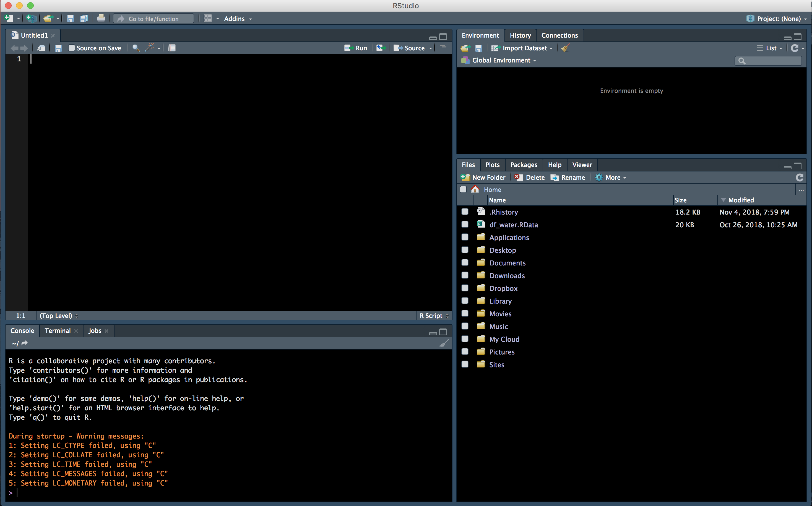Viewport: 812px width, 506px height.
Task: Expand the Global Environment dropdown
Action: click(504, 60)
